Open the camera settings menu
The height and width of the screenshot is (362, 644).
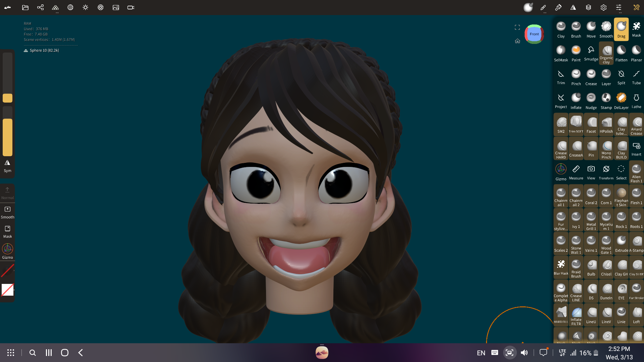[x=131, y=7]
